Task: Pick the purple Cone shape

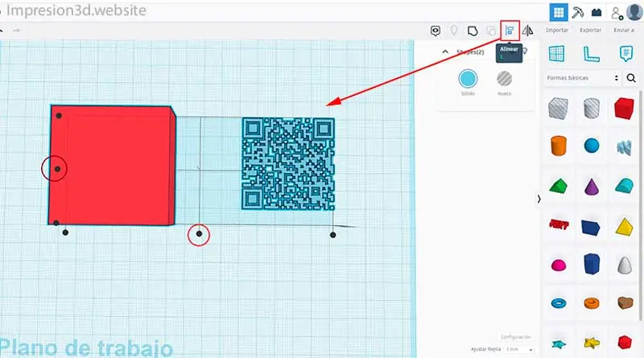Action: (x=592, y=186)
